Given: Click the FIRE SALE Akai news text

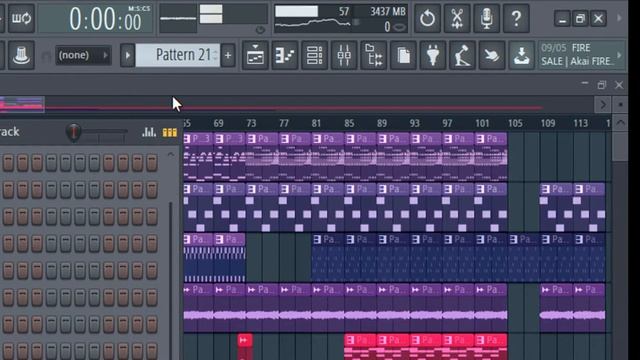Looking at the screenshot, I should coord(577,55).
